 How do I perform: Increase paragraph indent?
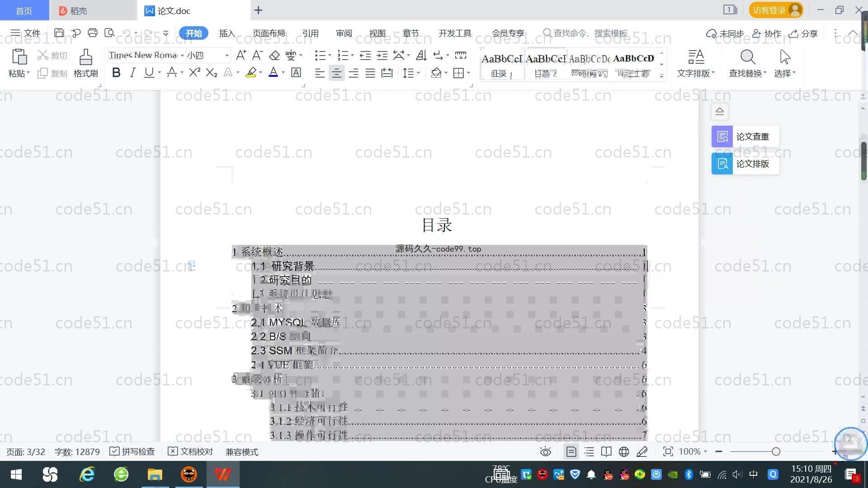tap(382, 56)
